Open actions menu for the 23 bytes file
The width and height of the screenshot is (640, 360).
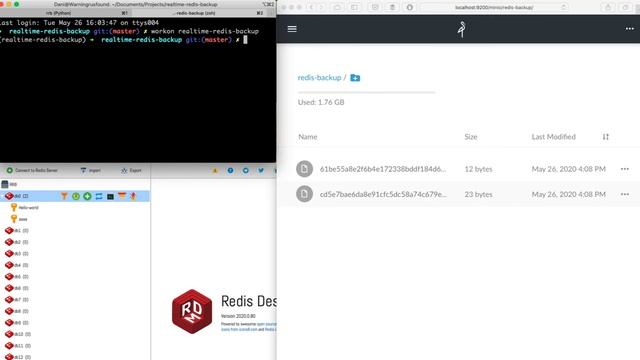(624, 194)
